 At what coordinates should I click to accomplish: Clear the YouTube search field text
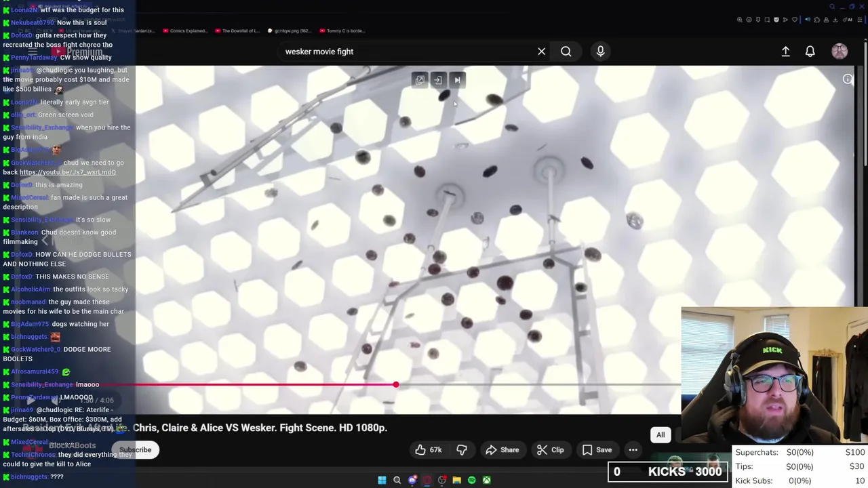coord(541,52)
